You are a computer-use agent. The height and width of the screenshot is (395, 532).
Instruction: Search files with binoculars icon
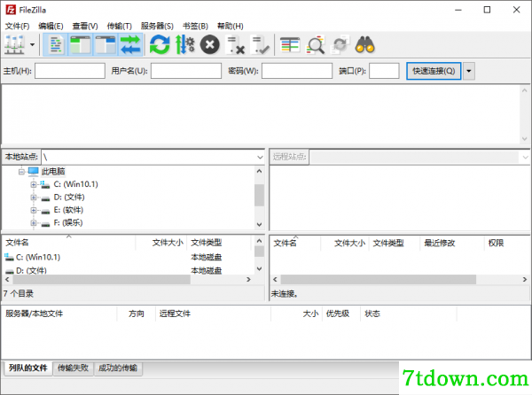[364, 44]
